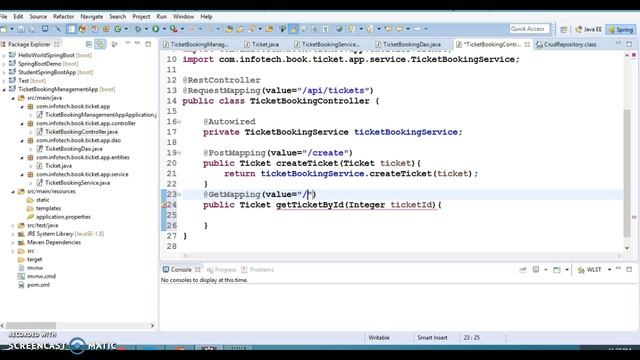Open the New dropdown arrow

click(11, 29)
